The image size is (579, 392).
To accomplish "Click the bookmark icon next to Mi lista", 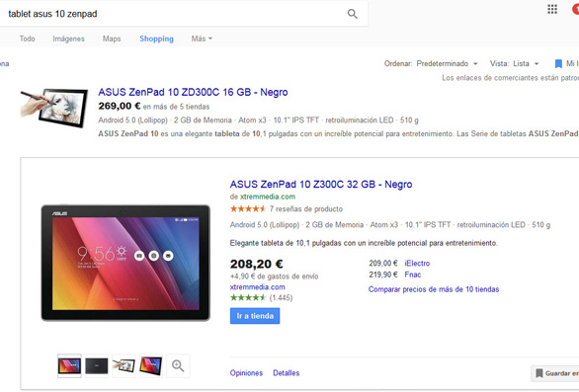I will [x=558, y=64].
